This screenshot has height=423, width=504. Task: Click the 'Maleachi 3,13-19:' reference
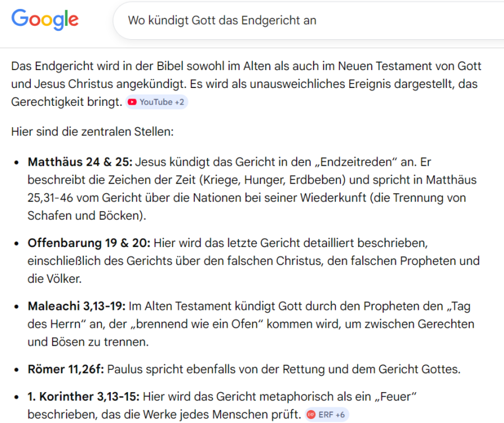tap(77, 306)
